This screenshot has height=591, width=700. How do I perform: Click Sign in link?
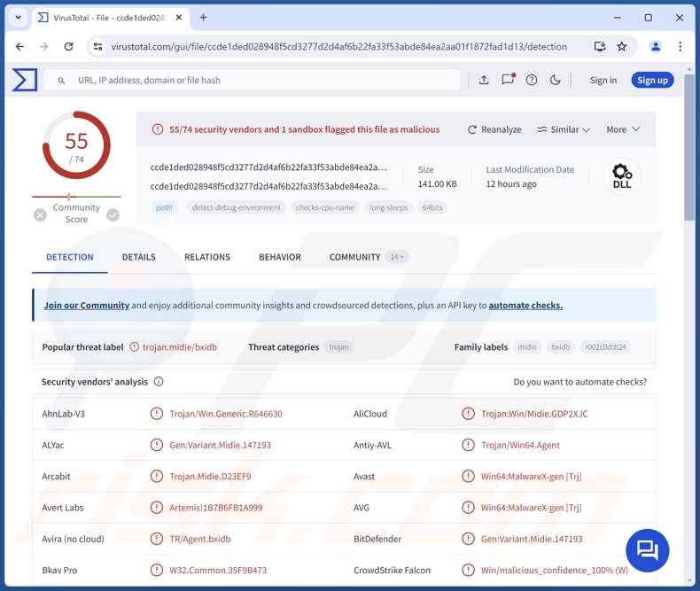[603, 81]
